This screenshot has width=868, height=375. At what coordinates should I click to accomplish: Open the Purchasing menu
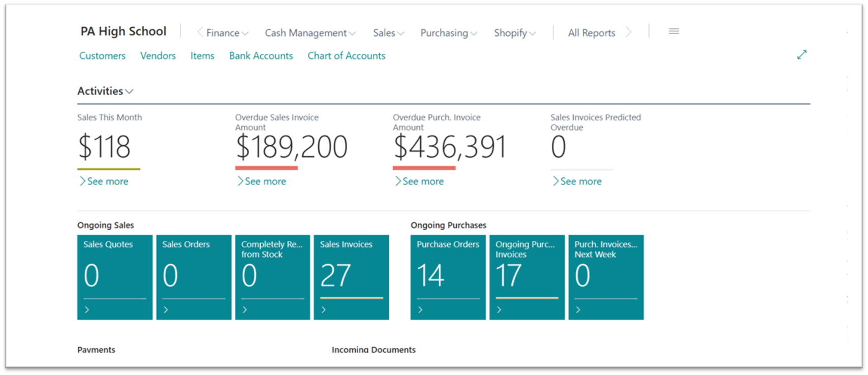pyautogui.click(x=448, y=33)
